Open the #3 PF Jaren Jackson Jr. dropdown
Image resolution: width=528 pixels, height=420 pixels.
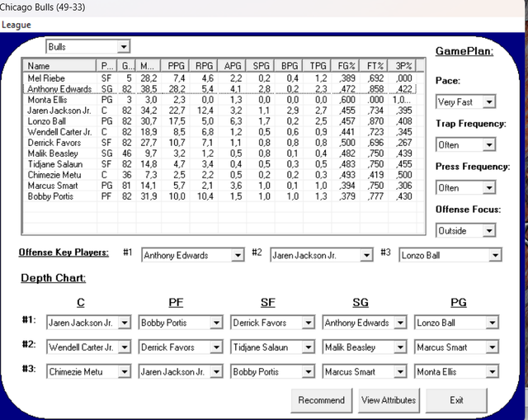coord(181,372)
